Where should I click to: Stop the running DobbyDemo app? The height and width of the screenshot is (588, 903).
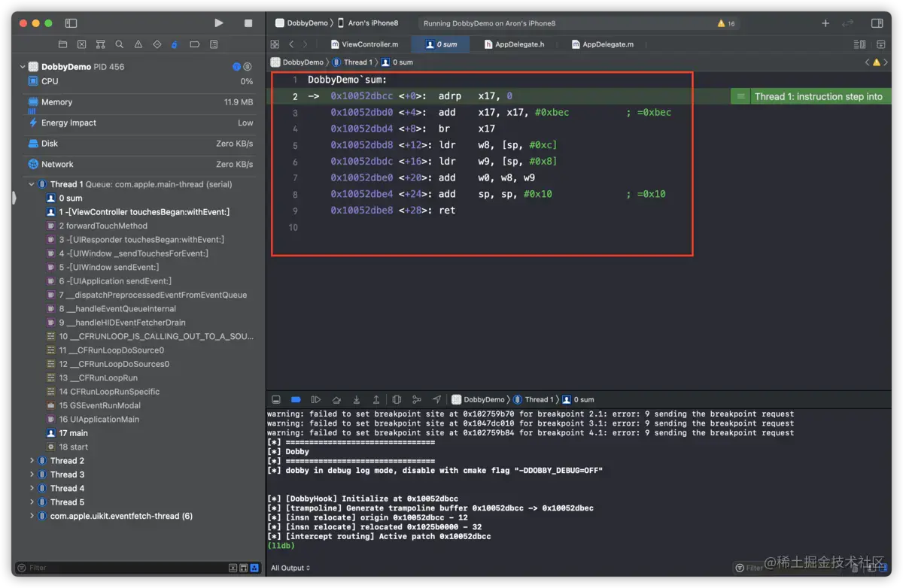[248, 23]
